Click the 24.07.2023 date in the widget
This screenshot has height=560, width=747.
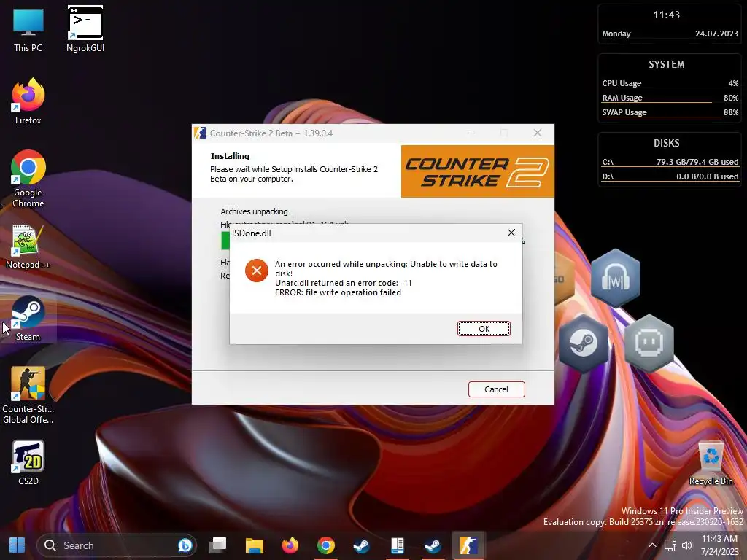(x=716, y=34)
